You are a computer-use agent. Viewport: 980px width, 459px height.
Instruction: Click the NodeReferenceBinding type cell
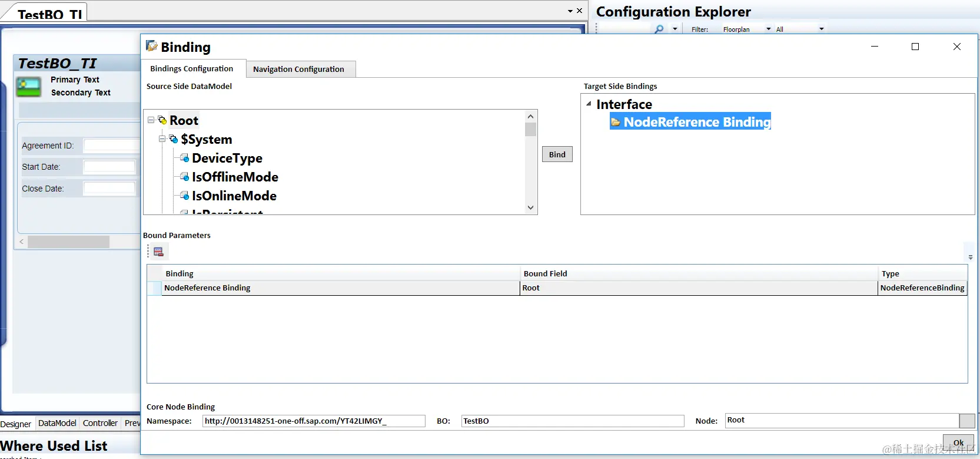pyautogui.click(x=922, y=288)
